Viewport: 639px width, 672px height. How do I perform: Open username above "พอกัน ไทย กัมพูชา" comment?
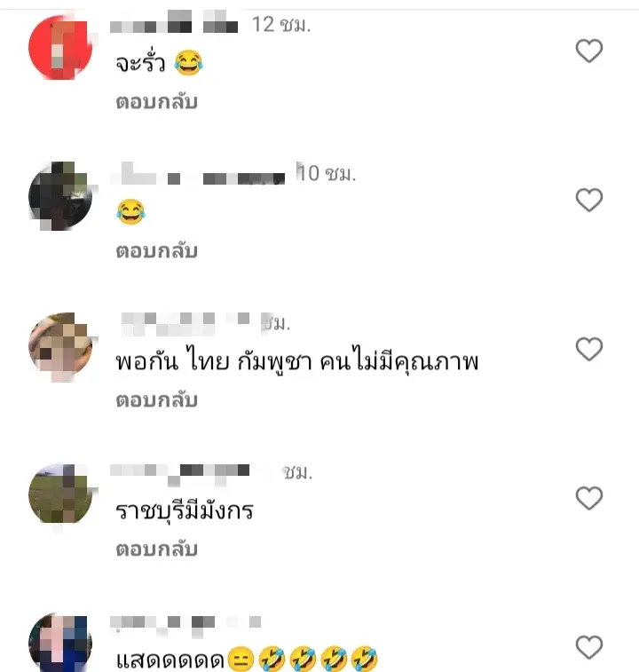click(185, 323)
